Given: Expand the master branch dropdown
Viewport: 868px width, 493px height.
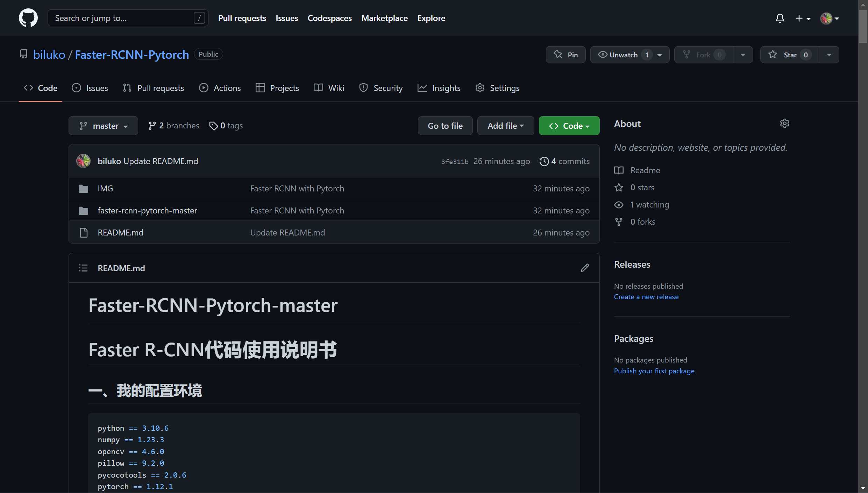Looking at the screenshot, I should pos(103,126).
